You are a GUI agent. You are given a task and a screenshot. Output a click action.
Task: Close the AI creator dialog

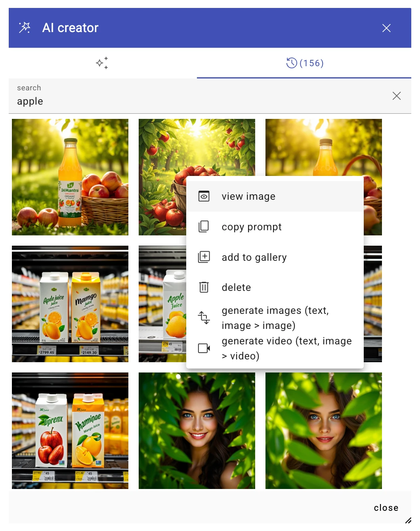point(386,28)
